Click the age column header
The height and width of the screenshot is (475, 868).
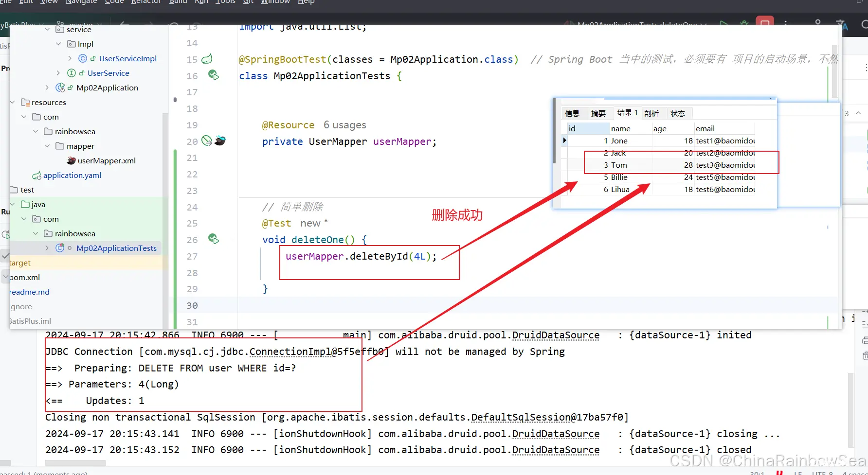click(x=673, y=128)
